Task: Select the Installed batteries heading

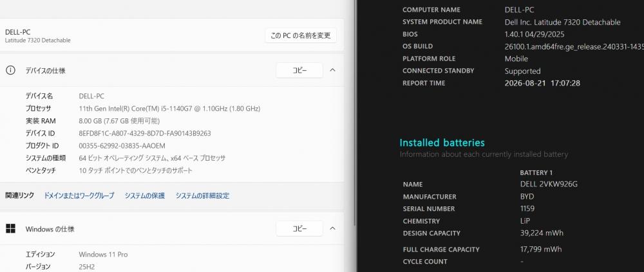Action: 442,143
